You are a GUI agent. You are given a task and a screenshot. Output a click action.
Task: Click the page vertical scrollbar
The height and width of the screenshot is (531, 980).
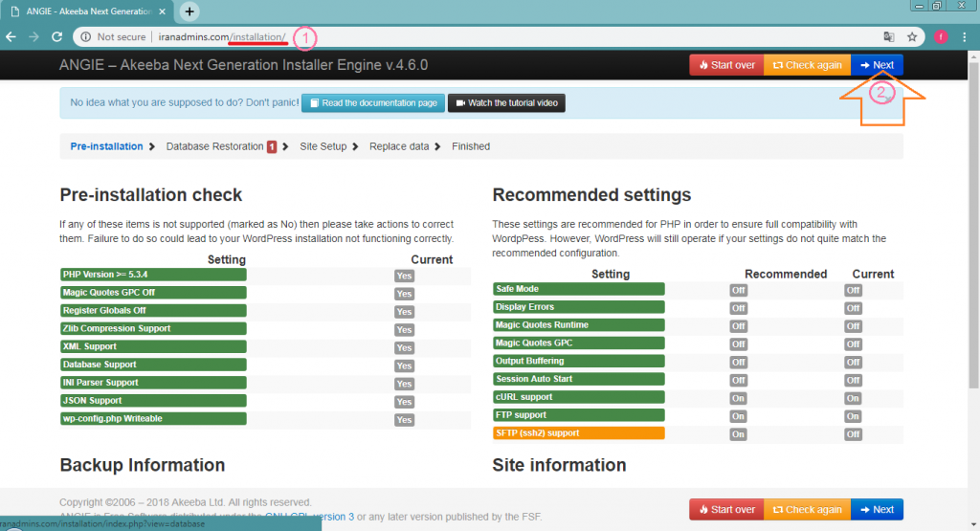point(973,225)
